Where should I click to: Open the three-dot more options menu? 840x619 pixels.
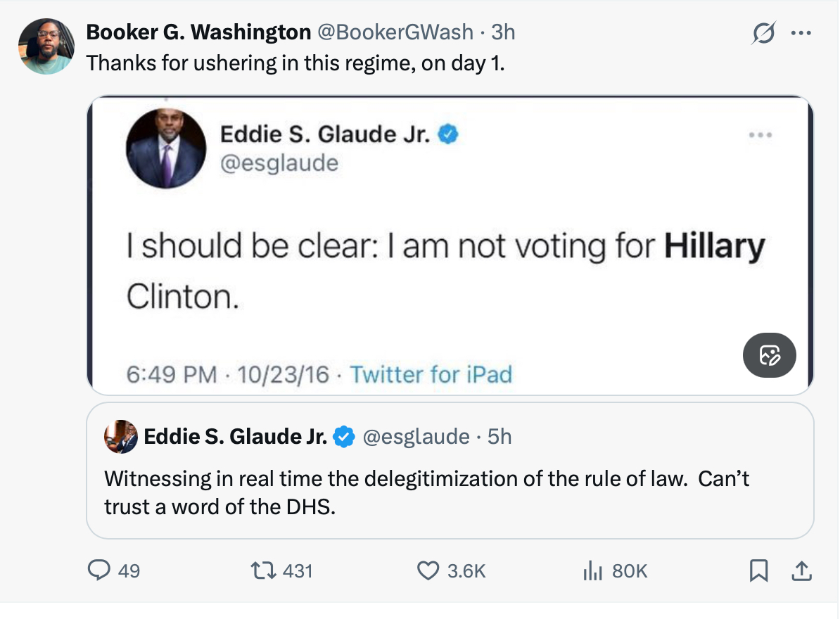click(801, 33)
